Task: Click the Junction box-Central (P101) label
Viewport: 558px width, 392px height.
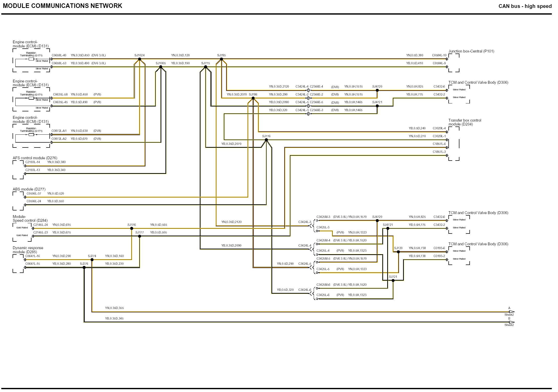Action: tap(471, 51)
